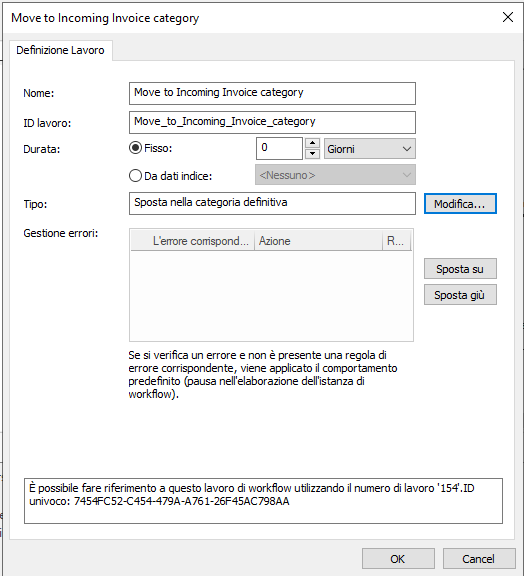Confirm the dialog with OK
The image size is (524, 576).
[x=398, y=559]
